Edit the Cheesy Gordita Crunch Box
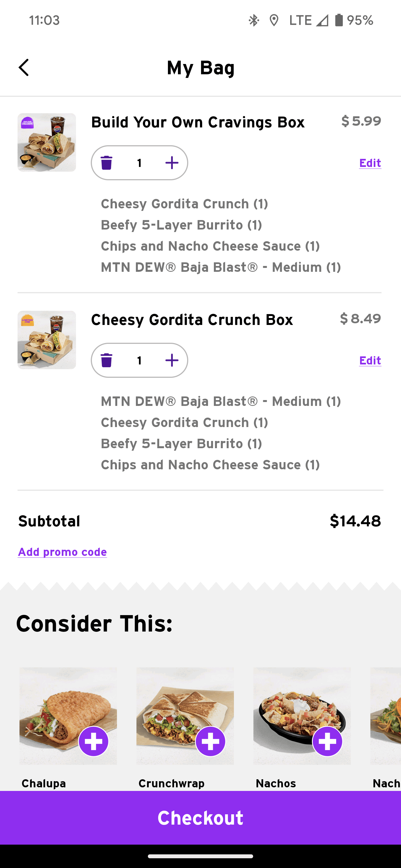401x868 pixels. (370, 360)
